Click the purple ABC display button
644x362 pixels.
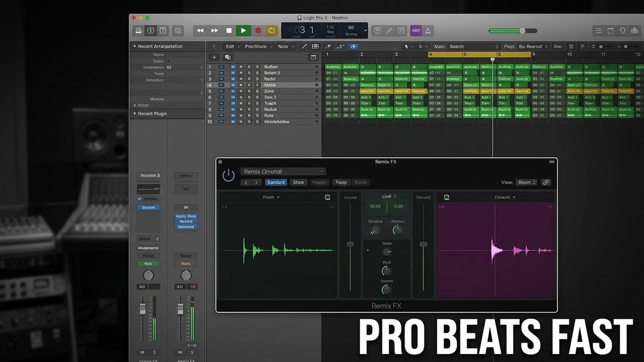coord(416,31)
